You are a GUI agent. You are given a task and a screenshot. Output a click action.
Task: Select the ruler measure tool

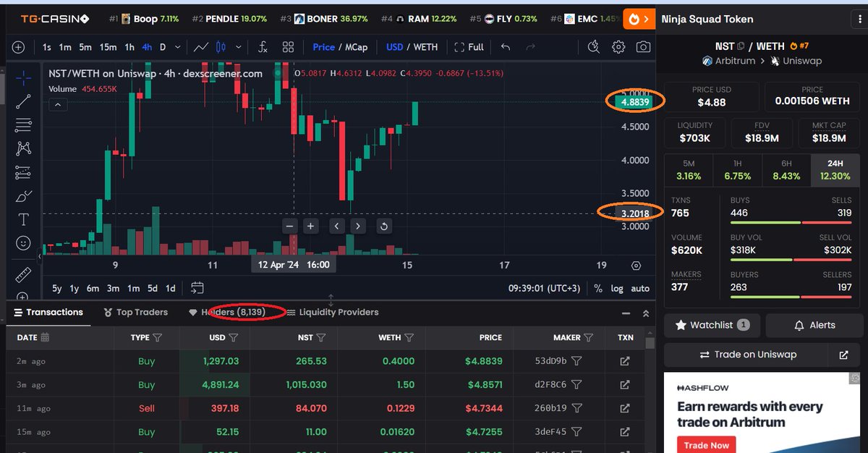pyautogui.click(x=23, y=275)
